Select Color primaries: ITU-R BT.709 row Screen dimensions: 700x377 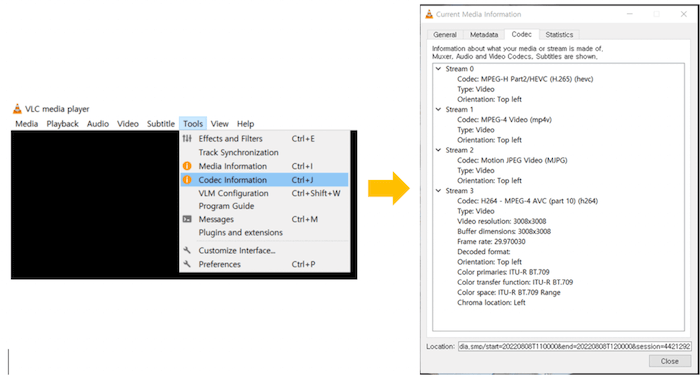pos(503,272)
